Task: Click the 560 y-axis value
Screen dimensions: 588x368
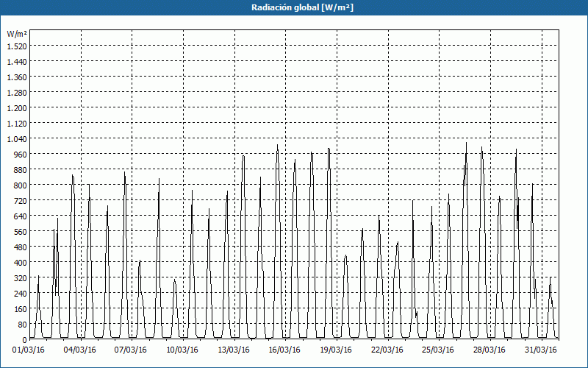Action: 21,232
